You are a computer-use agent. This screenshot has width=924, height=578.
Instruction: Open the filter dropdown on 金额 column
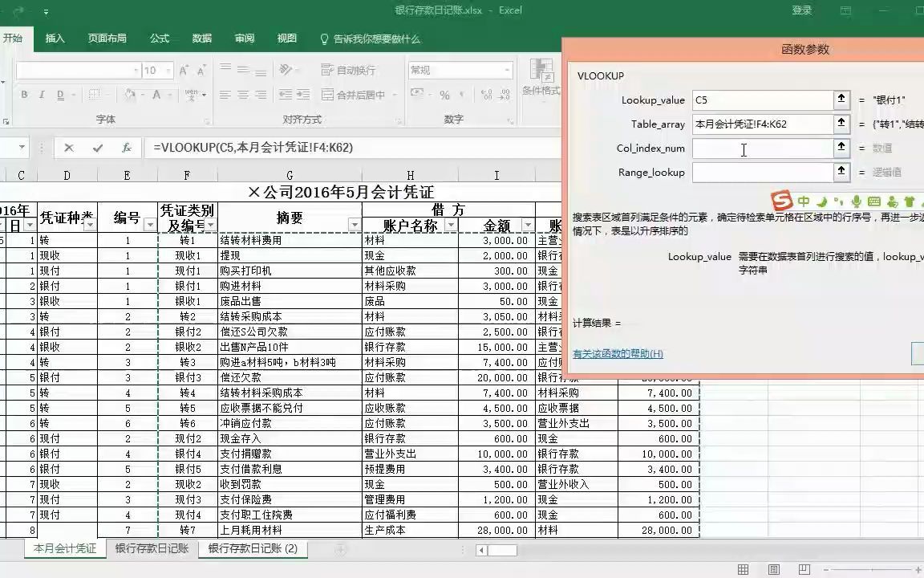528,225
